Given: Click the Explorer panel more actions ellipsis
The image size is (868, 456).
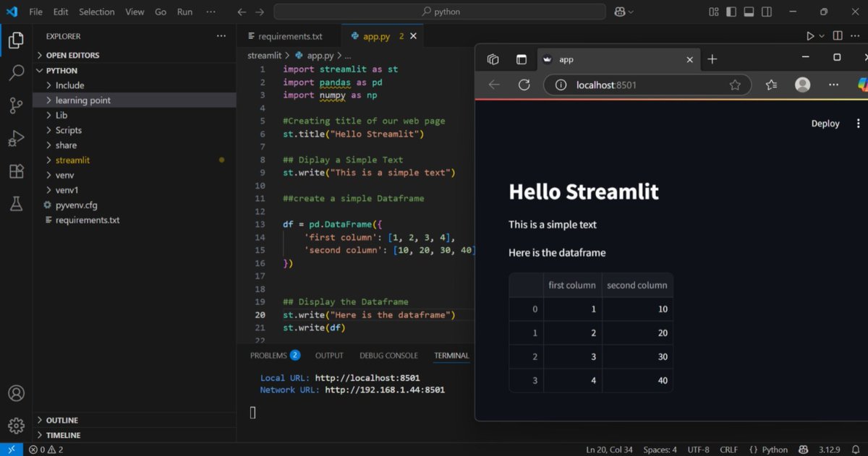Looking at the screenshot, I should tap(221, 36).
